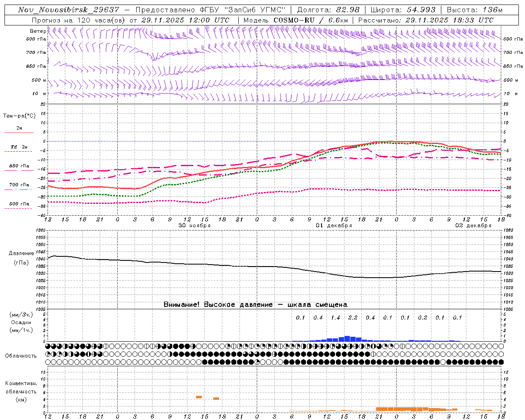Click the dotted swatch under 500 гПа temperature legend
The width and height of the screenshot is (525, 420).
[18, 208]
